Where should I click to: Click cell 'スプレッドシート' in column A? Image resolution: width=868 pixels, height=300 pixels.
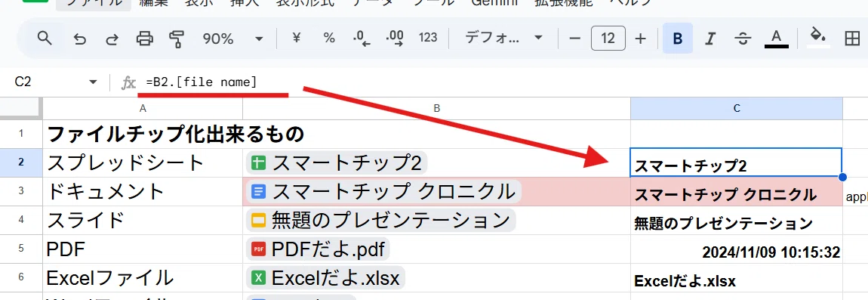pyautogui.click(x=143, y=162)
